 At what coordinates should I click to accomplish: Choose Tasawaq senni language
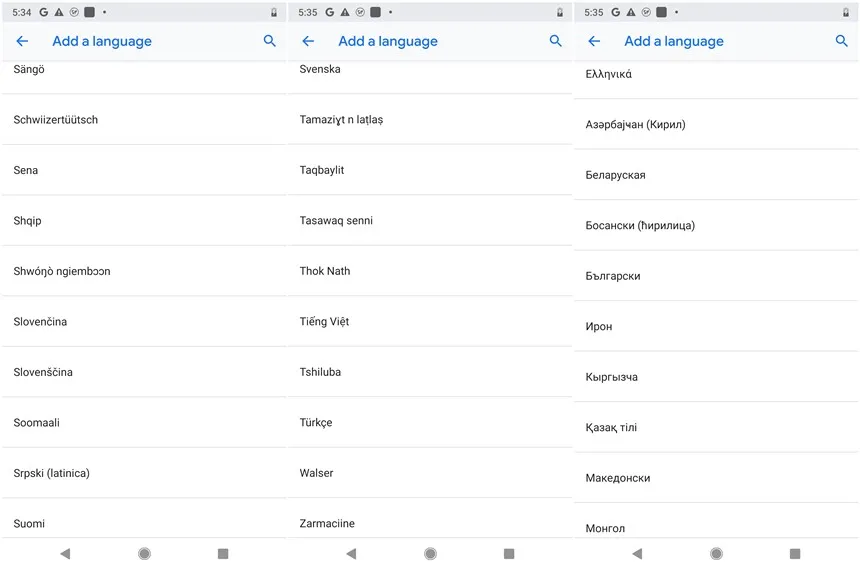click(430, 220)
